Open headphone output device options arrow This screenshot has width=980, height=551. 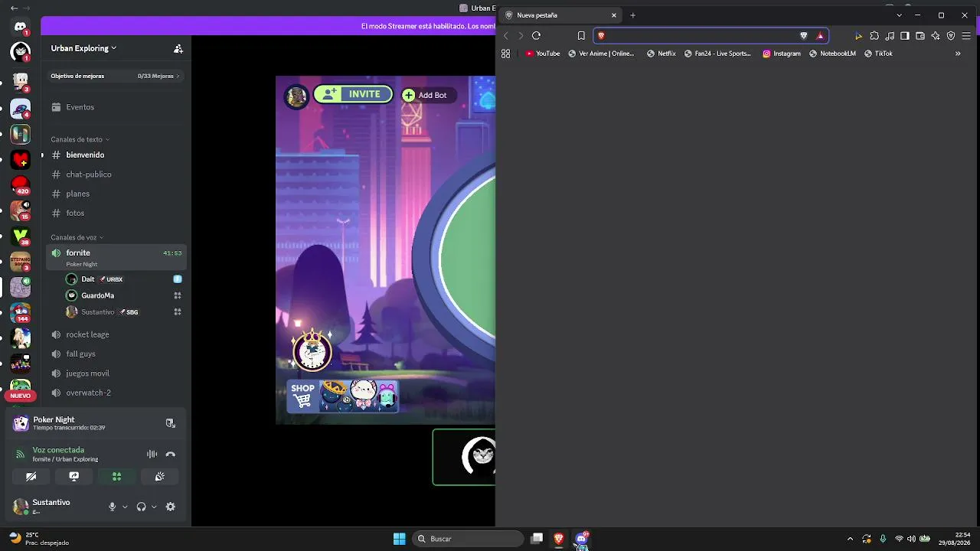(x=154, y=507)
